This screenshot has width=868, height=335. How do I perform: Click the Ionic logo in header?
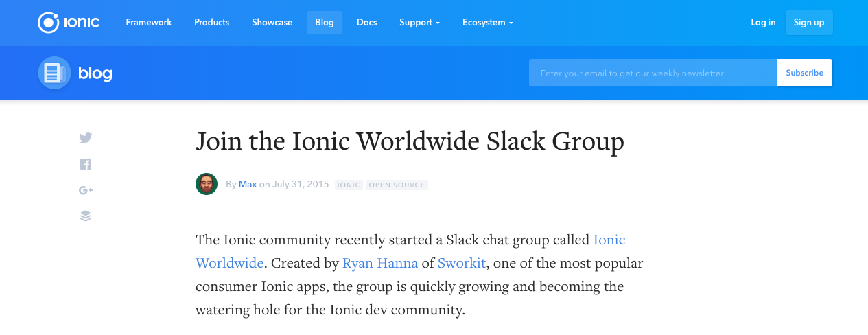[x=69, y=23]
